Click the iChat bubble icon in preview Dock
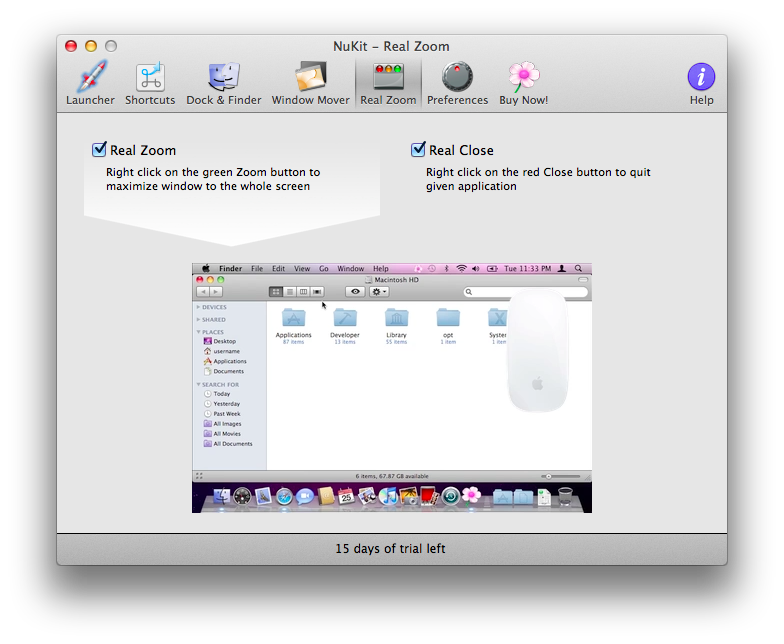The width and height of the screenshot is (784, 644). pyautogui.click(x=304, y=496)
